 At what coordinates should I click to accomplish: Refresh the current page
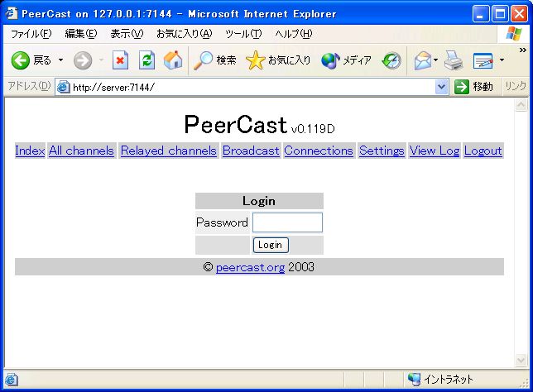[146, 60]
